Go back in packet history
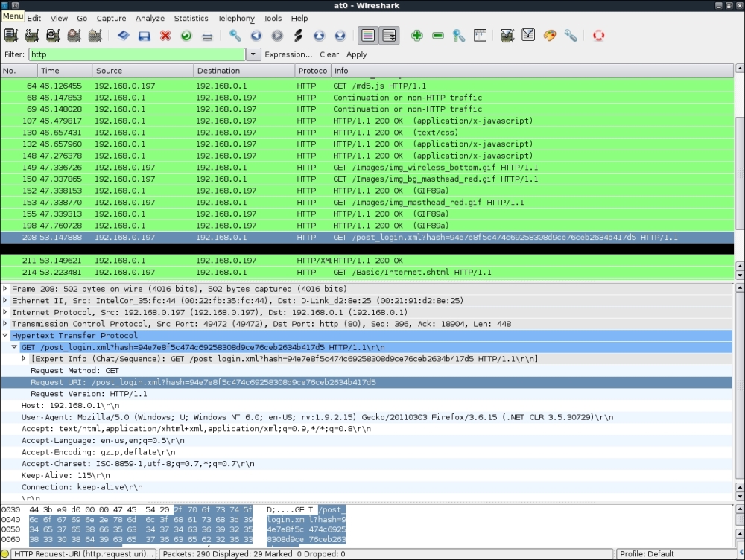 (x=256, y=36)
